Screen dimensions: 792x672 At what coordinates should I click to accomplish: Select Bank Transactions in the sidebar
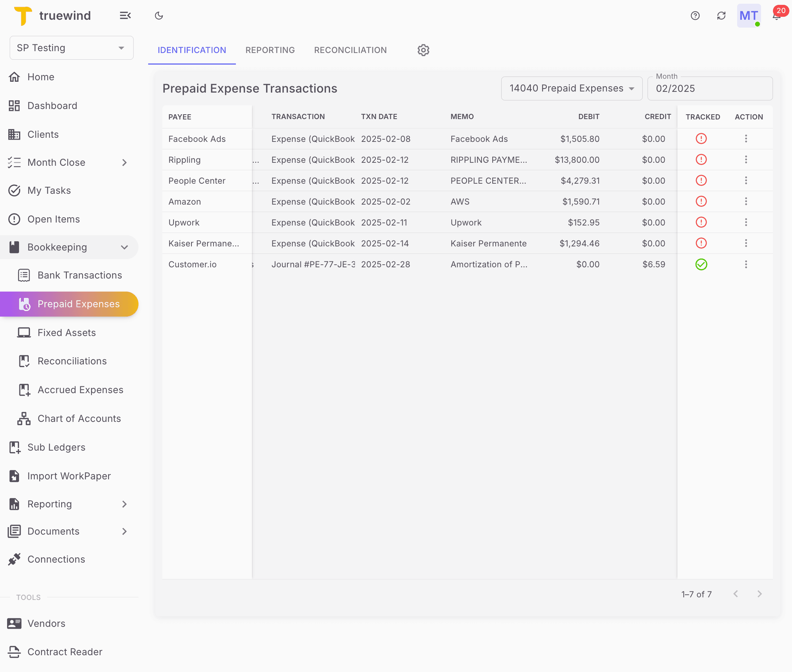tap(79, 275)
